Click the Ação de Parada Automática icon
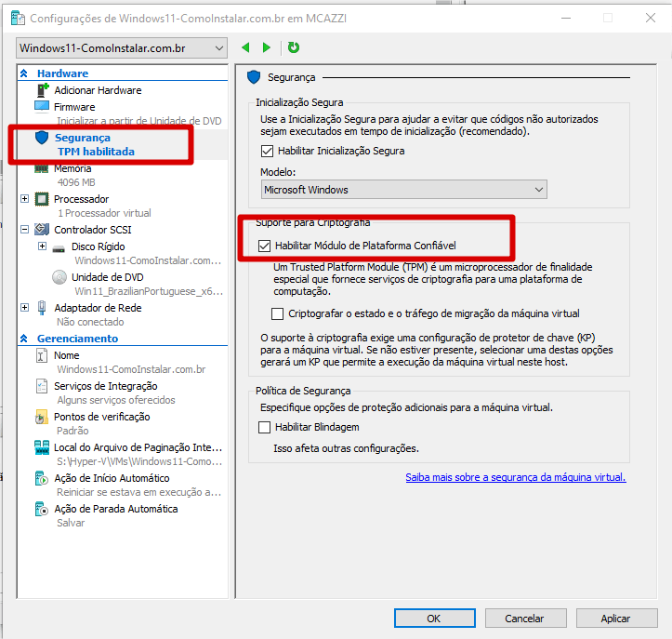672x639 pixels. pos(42,509)
